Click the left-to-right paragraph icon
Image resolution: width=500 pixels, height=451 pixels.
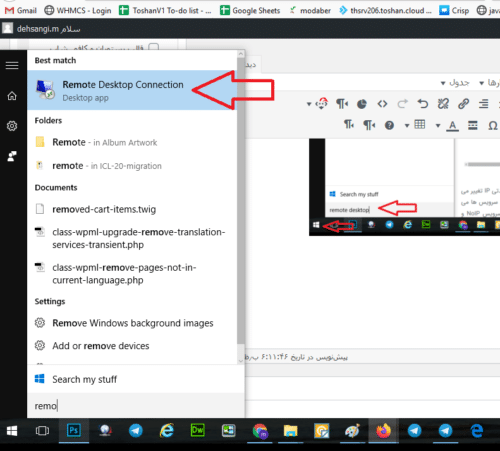coord(349,125)
